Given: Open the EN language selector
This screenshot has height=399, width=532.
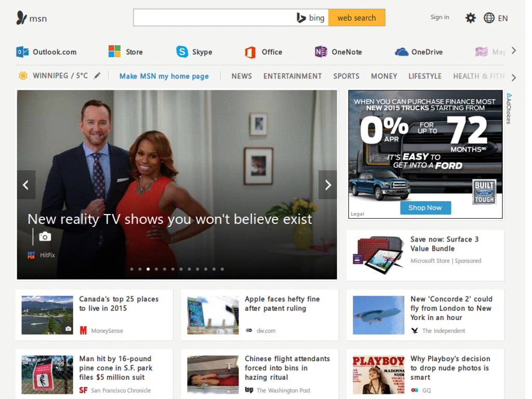Looking at the screenshot, I should coord(502,18).
